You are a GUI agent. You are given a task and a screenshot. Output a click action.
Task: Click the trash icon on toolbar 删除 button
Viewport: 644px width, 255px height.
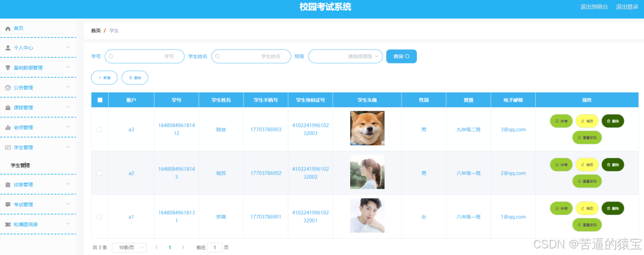131,78
